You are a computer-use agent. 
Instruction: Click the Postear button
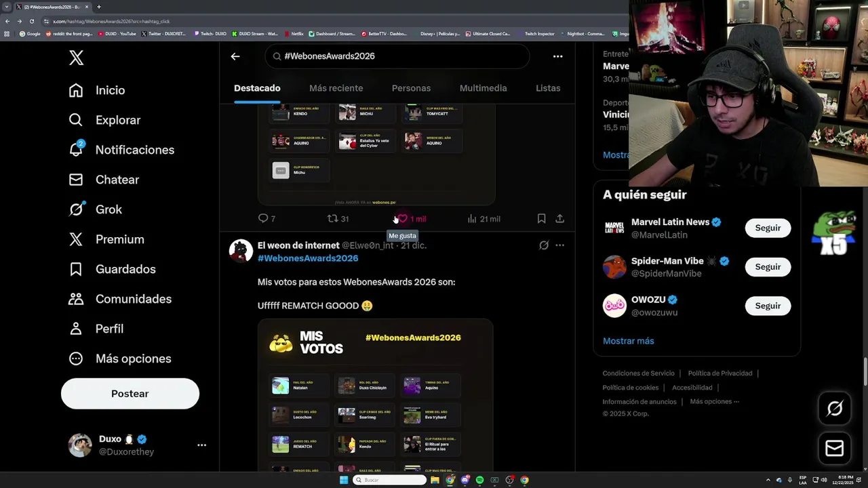pyautogui.click(x=130, y=394)
